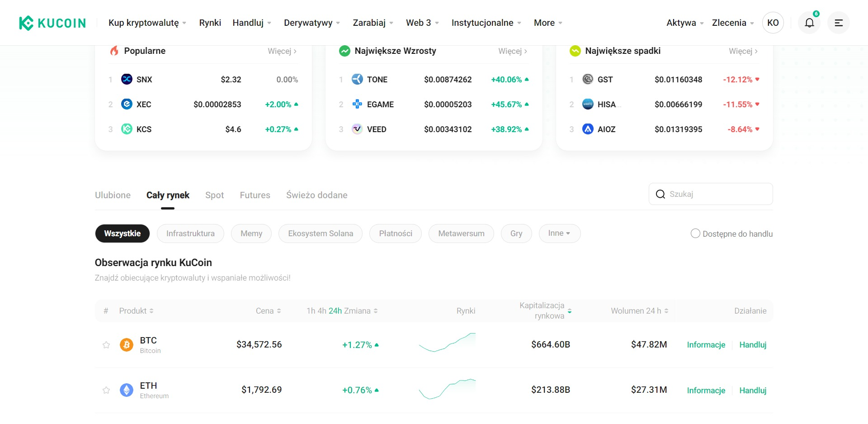Select Memy category filter
The height and width of the screenshot is (424, 868).
251,233
